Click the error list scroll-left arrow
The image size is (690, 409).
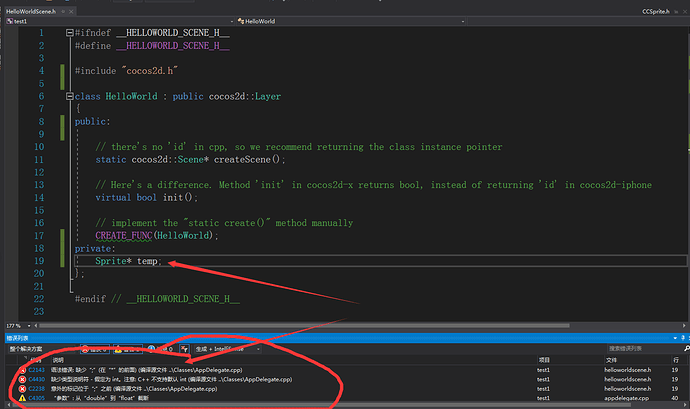pos(8,405)
